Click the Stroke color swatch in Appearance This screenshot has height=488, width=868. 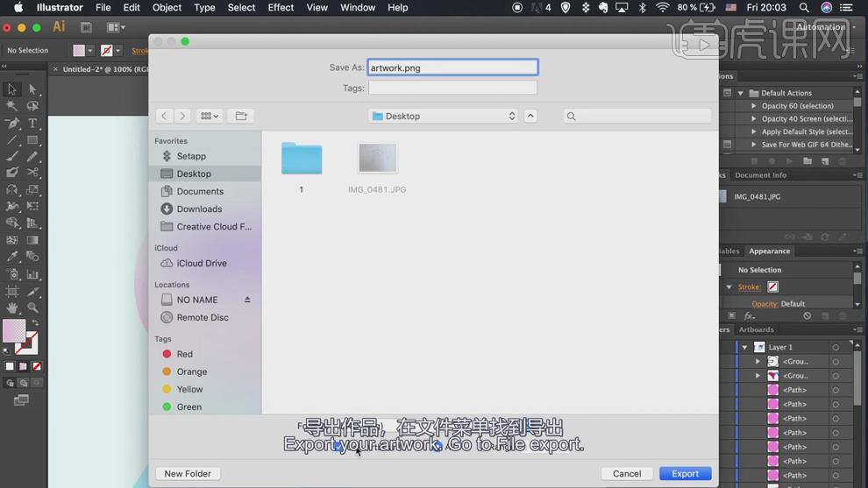pos(772,286)
